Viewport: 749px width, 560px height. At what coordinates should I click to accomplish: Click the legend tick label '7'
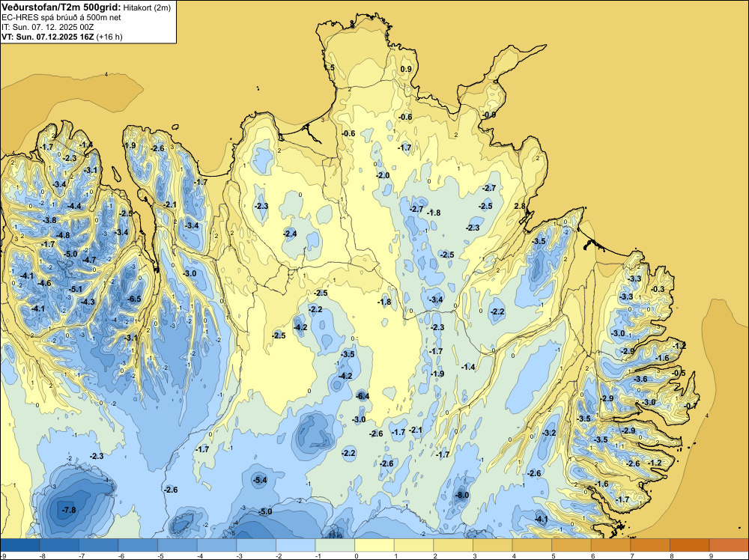click(632, 556)
